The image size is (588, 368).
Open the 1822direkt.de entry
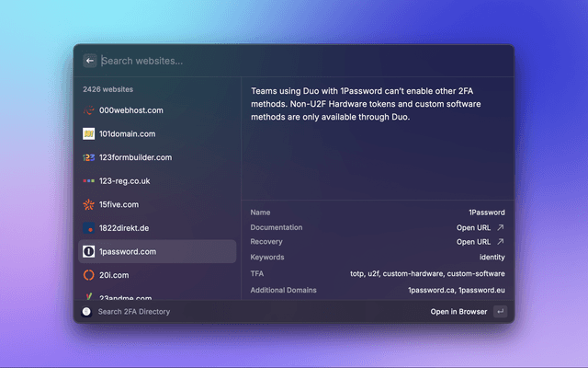click(157, 228)
